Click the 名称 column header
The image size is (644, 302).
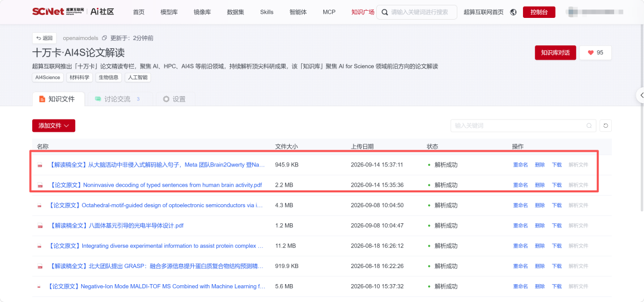[x=43, y=146]
